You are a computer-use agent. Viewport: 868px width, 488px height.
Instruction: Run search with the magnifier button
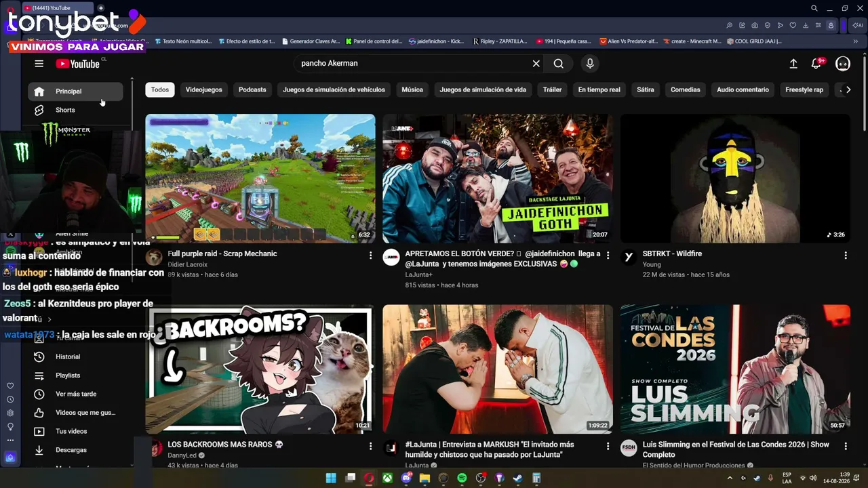pyautogui.click(x=558, y=64)
